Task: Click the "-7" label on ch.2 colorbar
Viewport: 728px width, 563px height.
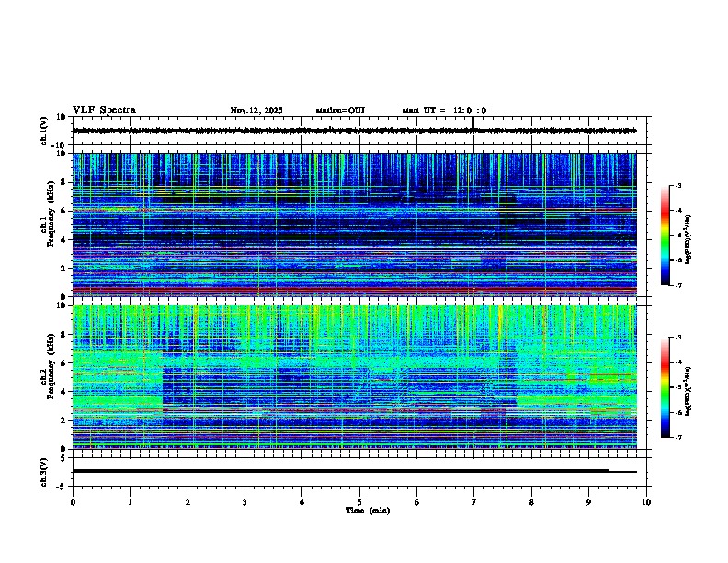Action: [677, 437]
